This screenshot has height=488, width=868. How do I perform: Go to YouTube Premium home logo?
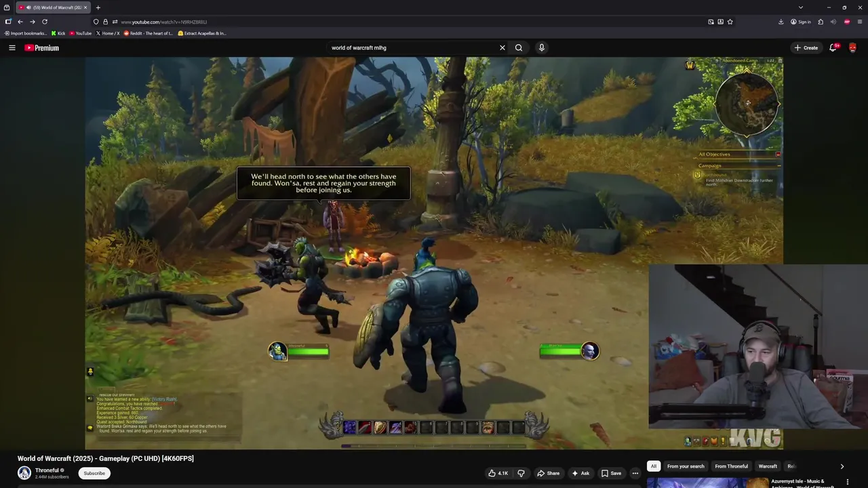point(42,47)
